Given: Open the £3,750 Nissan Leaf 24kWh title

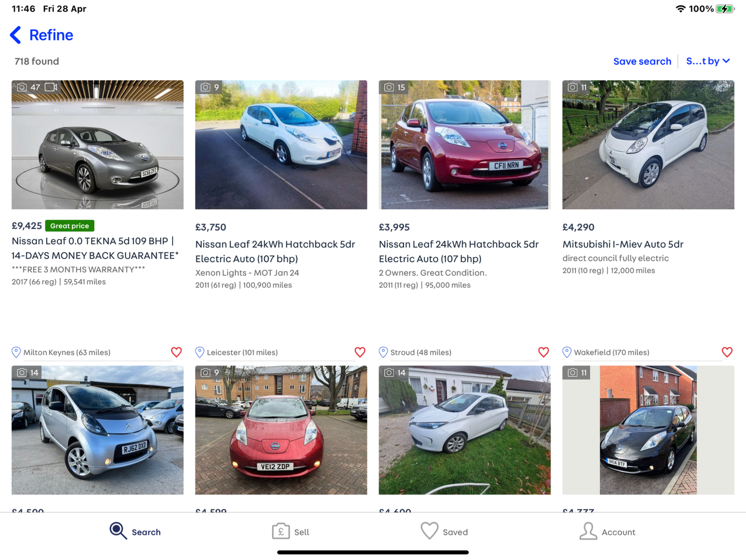Looking at the screenshot, I should [x=275, y=251].
